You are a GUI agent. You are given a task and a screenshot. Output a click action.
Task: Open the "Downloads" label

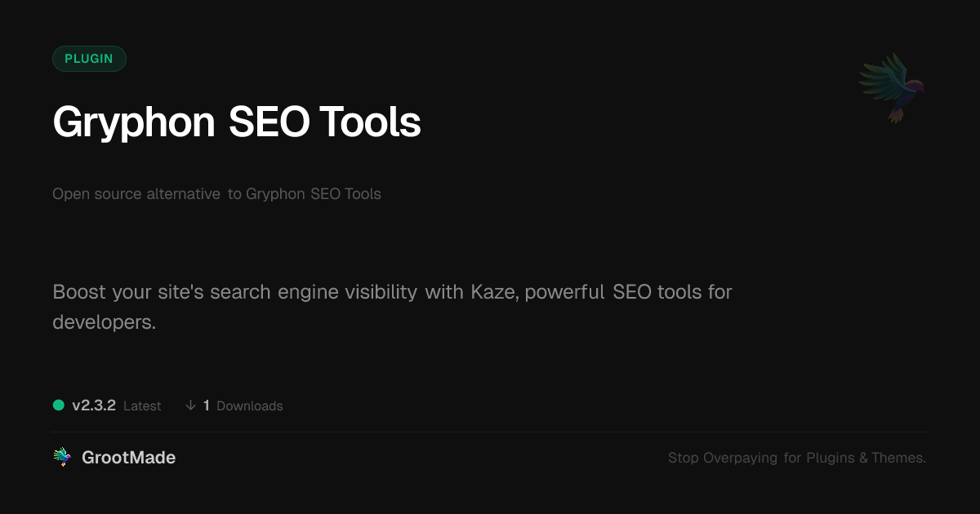(x=250, y=406)
